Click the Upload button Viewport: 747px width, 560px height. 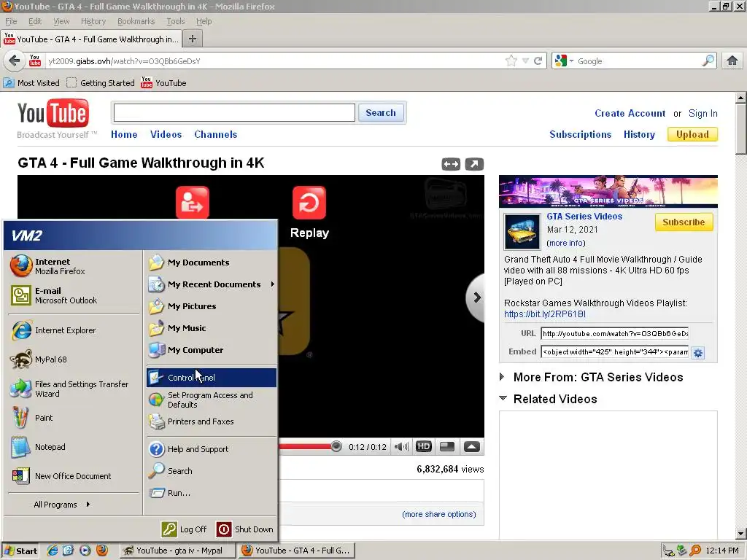pos(692,134)
